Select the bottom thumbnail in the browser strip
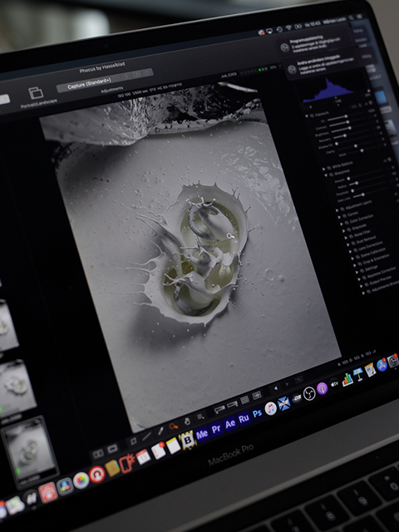 click(30, 450)
